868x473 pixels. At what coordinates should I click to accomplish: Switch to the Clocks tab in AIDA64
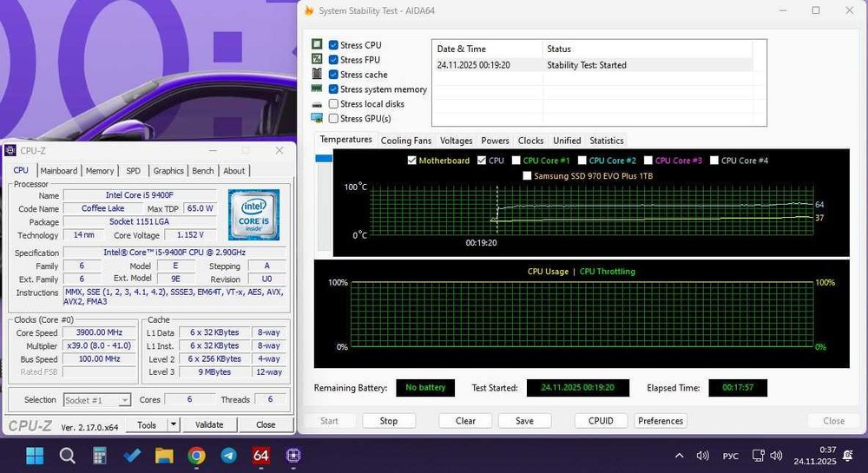pos(530,141)
